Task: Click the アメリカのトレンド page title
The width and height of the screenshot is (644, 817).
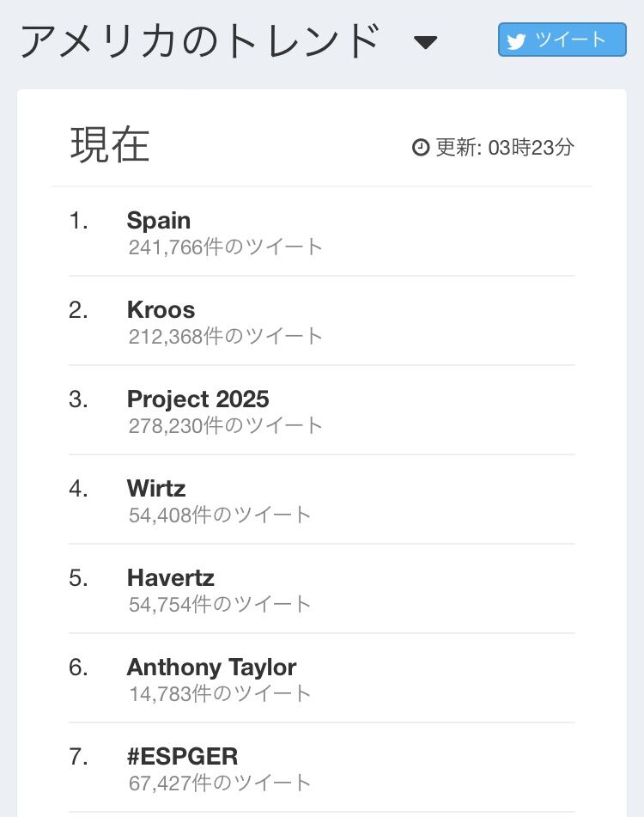Action: [199, 41]
